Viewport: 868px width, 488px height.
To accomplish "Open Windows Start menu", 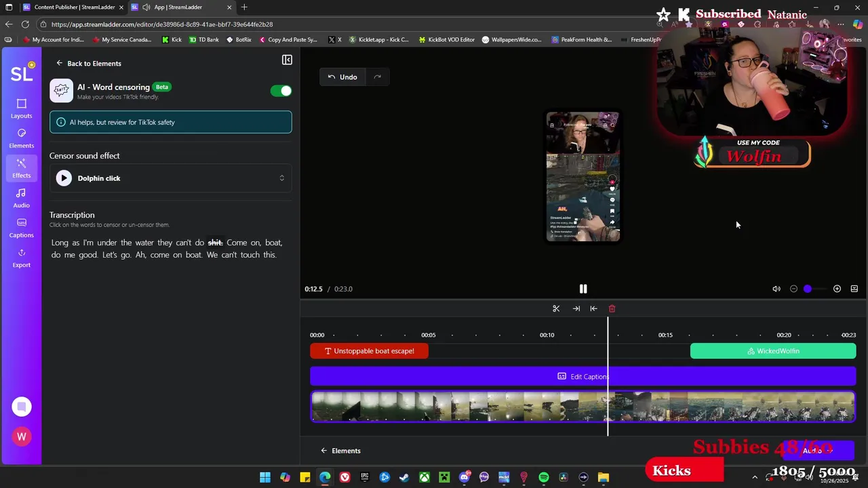I will 265,477.
